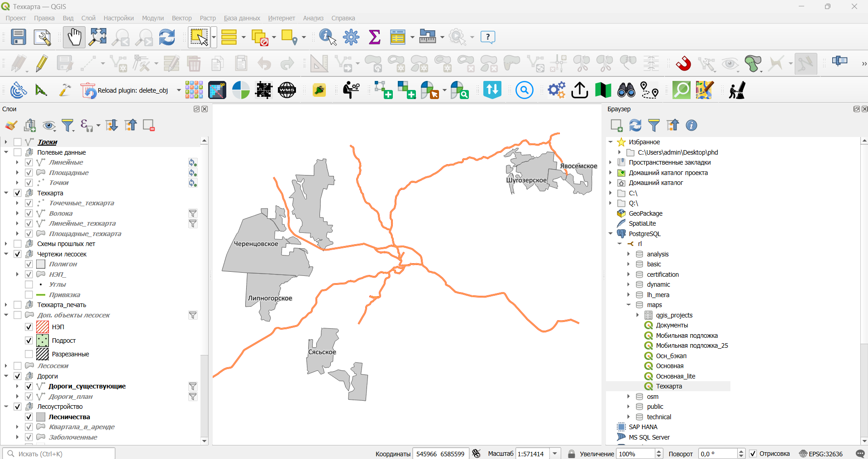Click the НЭП hatched red symbol swatch
The height and width of the screenshot is (459, 868).
tap(43, 327)
